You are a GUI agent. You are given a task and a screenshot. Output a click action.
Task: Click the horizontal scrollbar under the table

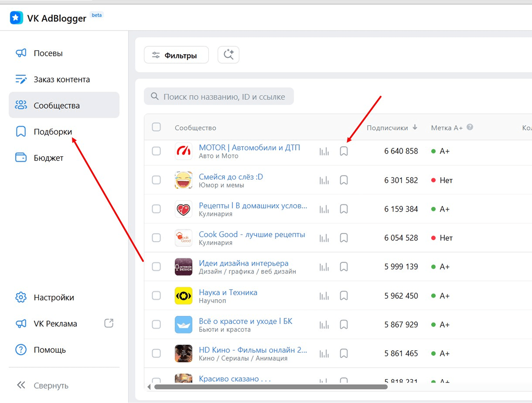[270, 387]
